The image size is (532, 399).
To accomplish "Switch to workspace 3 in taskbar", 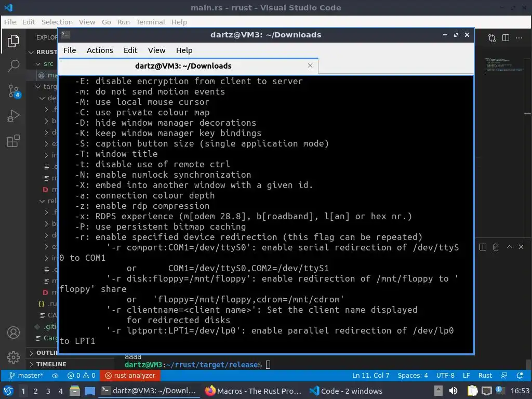I will tap(48, 391).
